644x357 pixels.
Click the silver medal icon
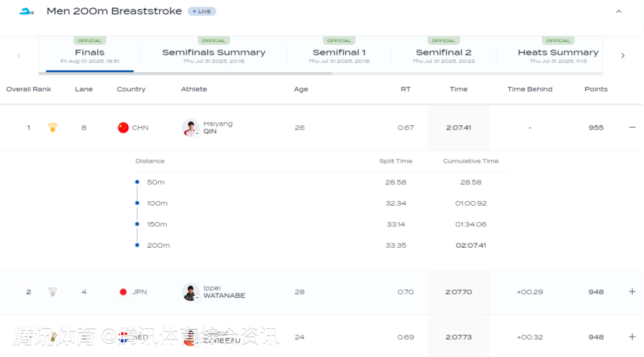tap(52, 292)
